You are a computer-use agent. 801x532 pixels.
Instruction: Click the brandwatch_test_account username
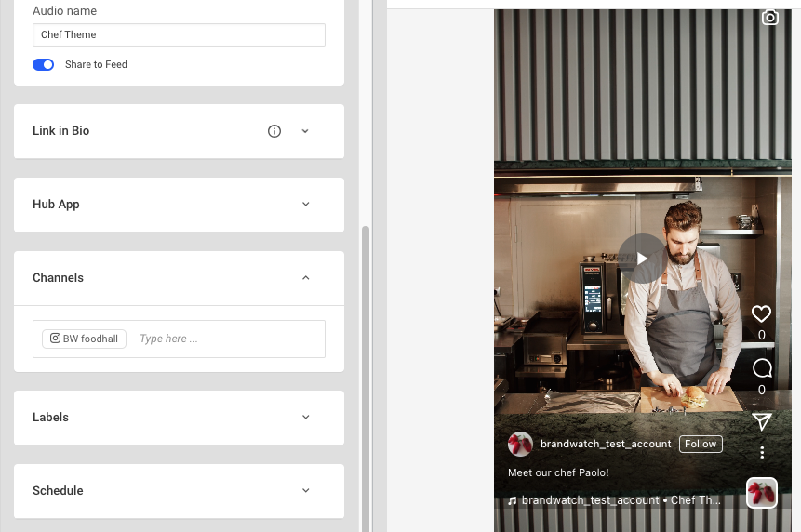coord(606,445)
